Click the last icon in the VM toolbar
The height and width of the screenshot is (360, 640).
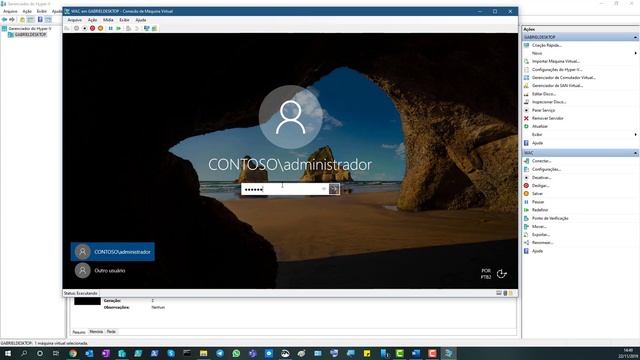point(154,29)
